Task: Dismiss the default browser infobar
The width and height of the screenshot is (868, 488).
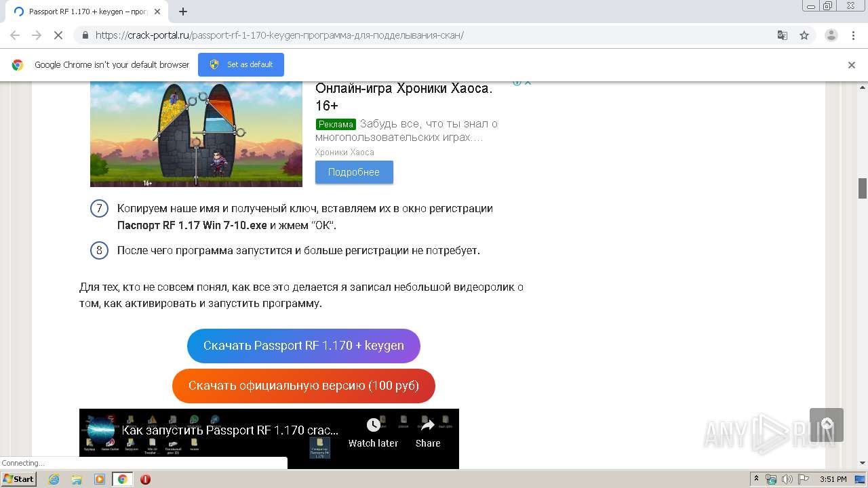Action: 852,65
